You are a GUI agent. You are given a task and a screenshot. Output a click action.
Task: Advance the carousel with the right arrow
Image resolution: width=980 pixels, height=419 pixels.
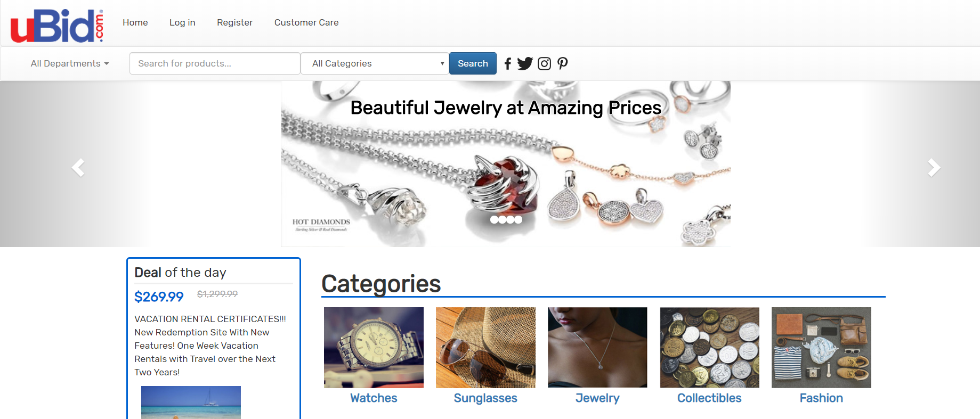934,167
